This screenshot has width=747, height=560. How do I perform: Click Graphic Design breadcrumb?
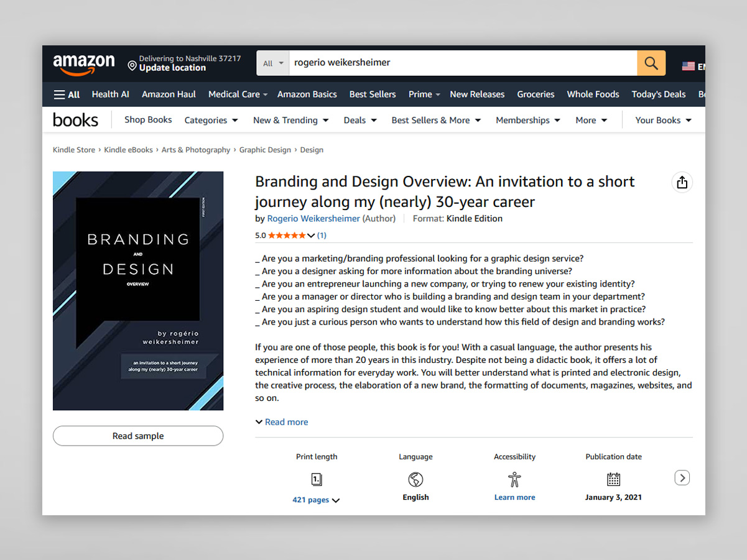pyautogui.click(x=265, y=150)
